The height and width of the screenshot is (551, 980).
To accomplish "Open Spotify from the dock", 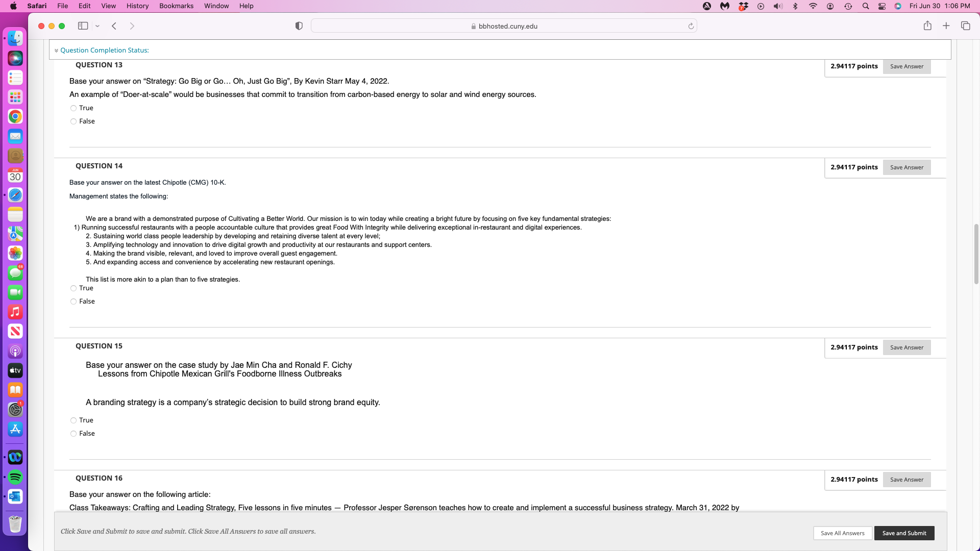I will pos(15,477).
